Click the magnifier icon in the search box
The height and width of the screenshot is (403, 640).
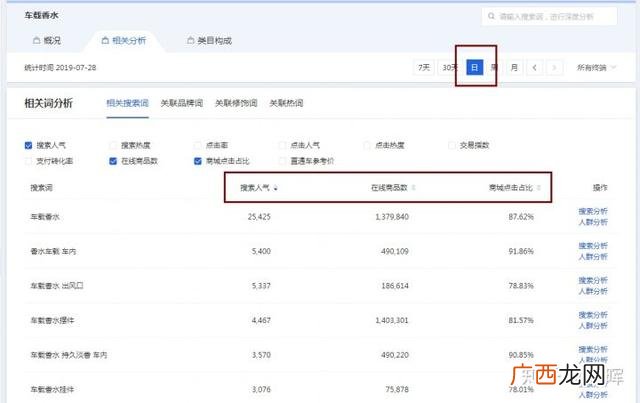click(x=491, y=16)
